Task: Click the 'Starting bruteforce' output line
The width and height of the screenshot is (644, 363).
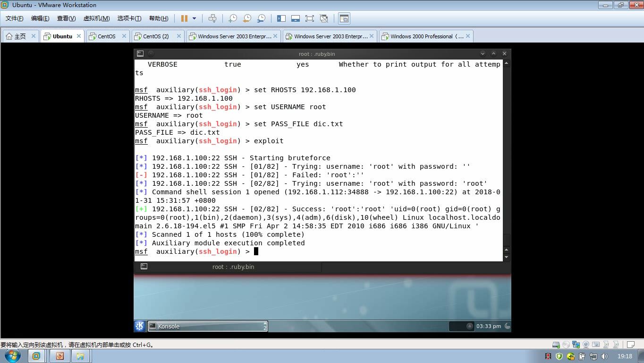Action: tap(233, 158)
